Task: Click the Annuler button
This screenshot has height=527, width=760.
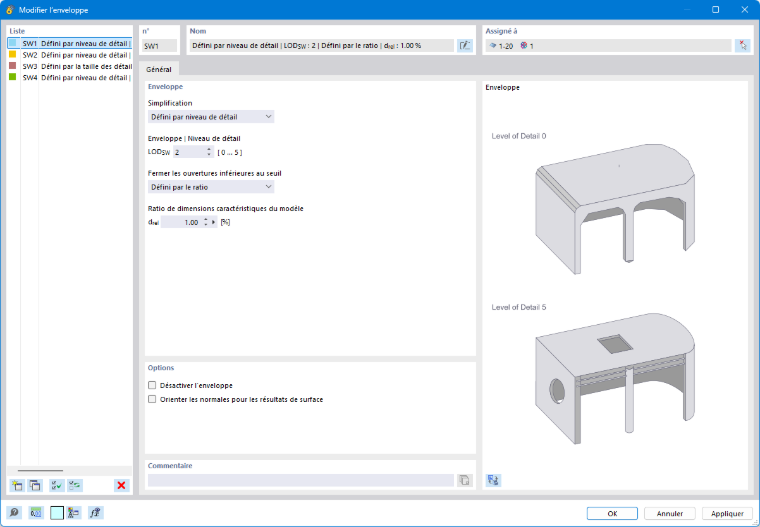Action: click(x=670, y=513)
